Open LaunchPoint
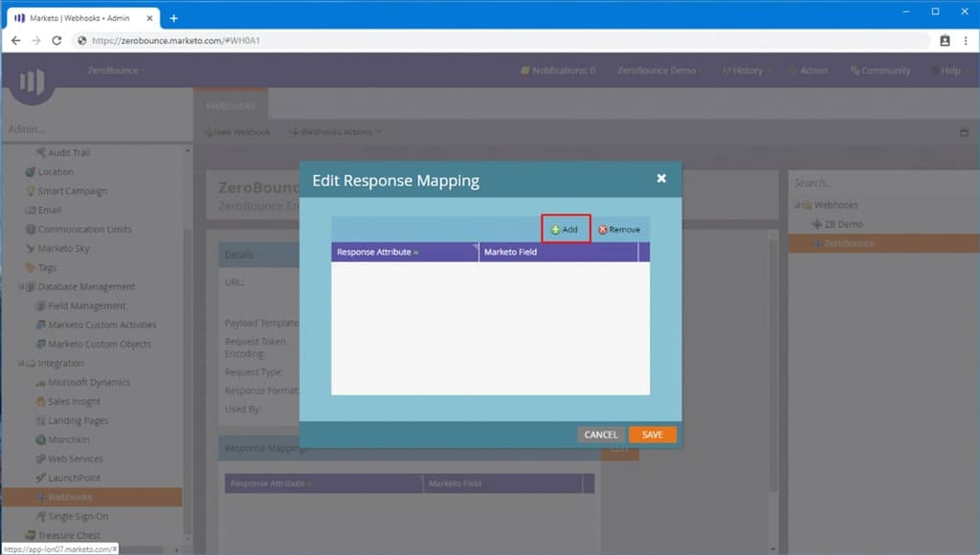The width and height of the screenshot is (980, 555). 68,478
